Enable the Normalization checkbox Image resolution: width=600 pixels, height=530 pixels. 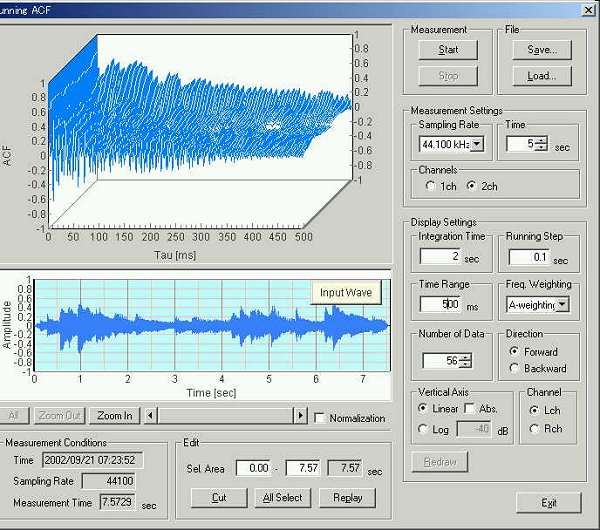pyautogui.click(x=320, y=417)
